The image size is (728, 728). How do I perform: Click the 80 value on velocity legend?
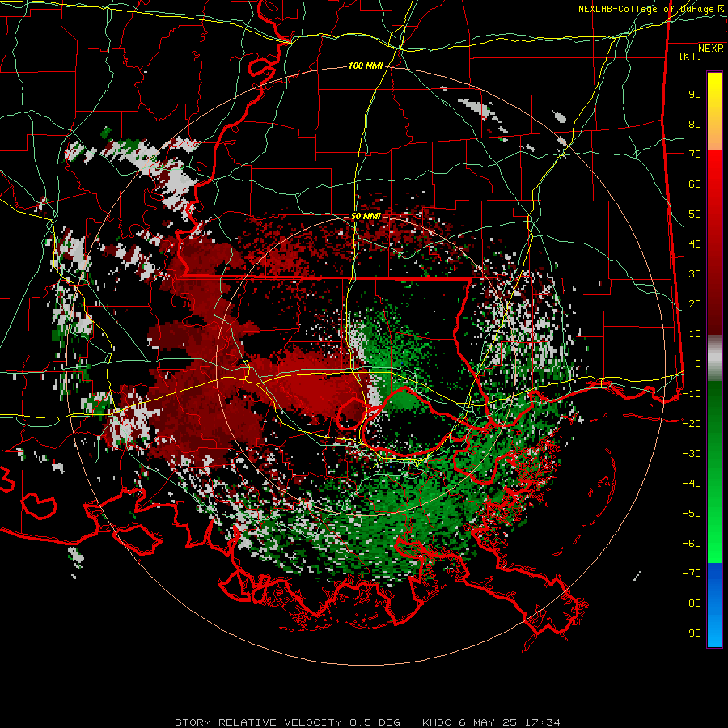point(695,125)
